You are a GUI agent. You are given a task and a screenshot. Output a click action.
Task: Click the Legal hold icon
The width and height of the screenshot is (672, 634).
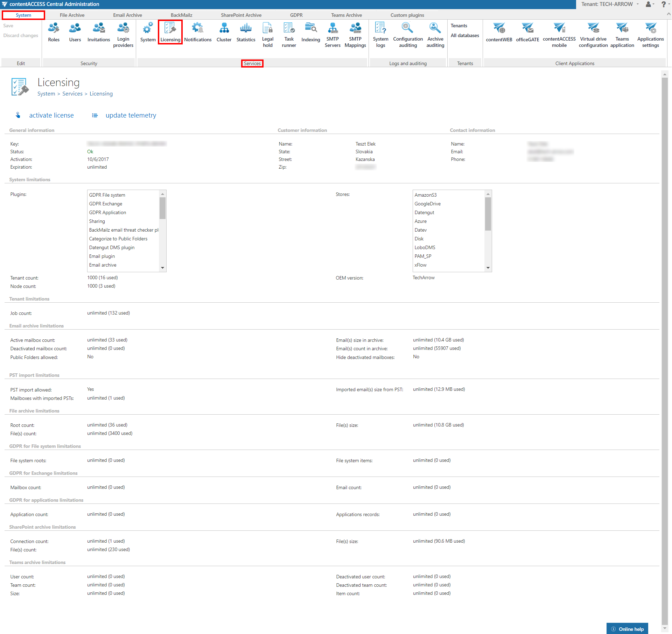(x=267, y=34)
